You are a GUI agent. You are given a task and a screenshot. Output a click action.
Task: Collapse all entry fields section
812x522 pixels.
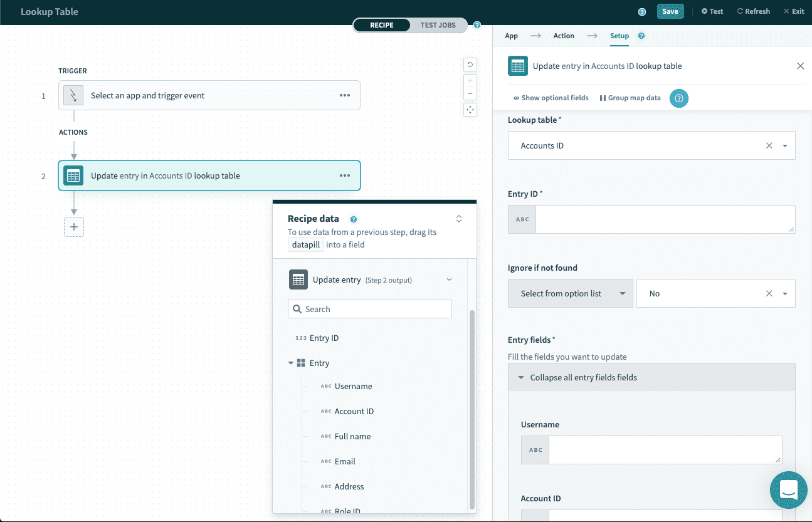click(x=577, y=377)
